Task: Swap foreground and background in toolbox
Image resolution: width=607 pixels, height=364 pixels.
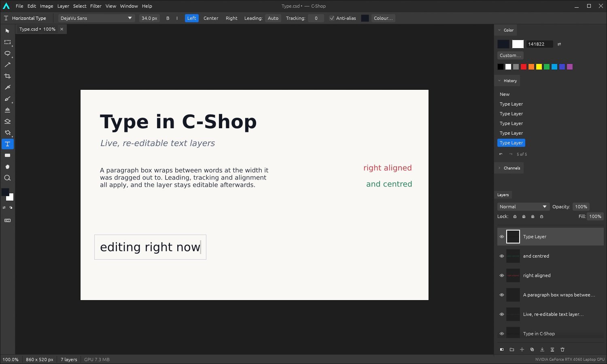Action: 4,207
